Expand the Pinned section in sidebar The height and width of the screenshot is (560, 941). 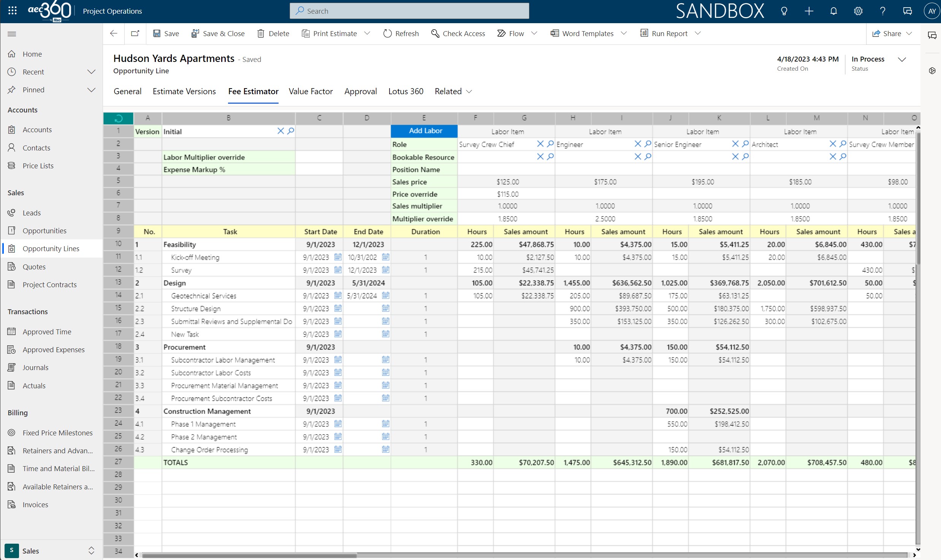click(x=91, y=90)
